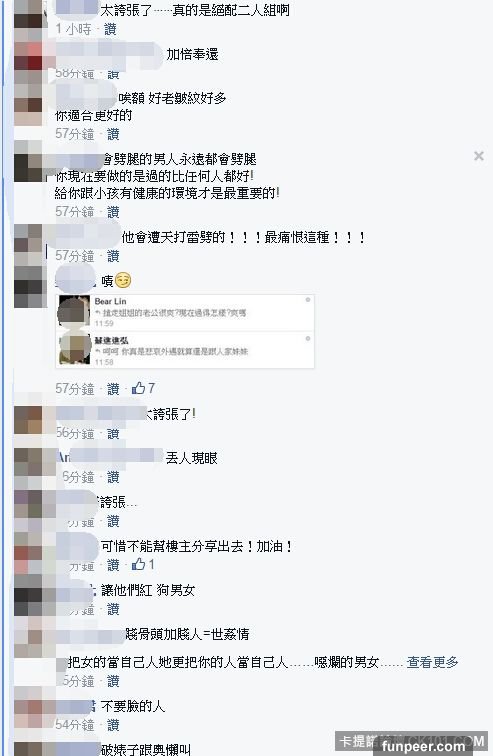Expand the truncated comment via 查看更多

click(x=432, y=662)
